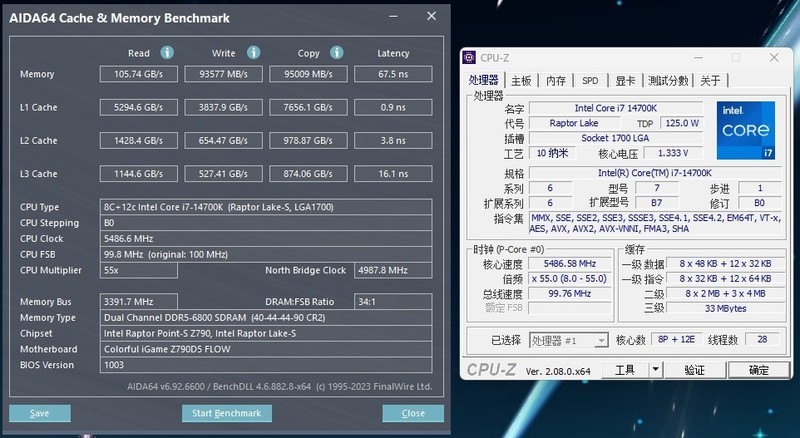Click the CPU-Z app icon in title bar
This screenshot has height=438, width=800.
coord(469,58)
